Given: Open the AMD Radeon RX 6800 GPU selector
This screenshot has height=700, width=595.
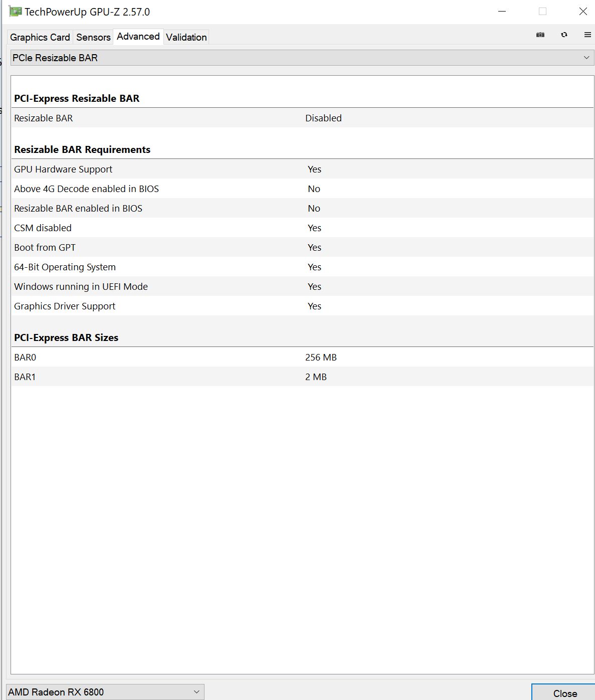Looking at the screenshot, I should point(105,692).
